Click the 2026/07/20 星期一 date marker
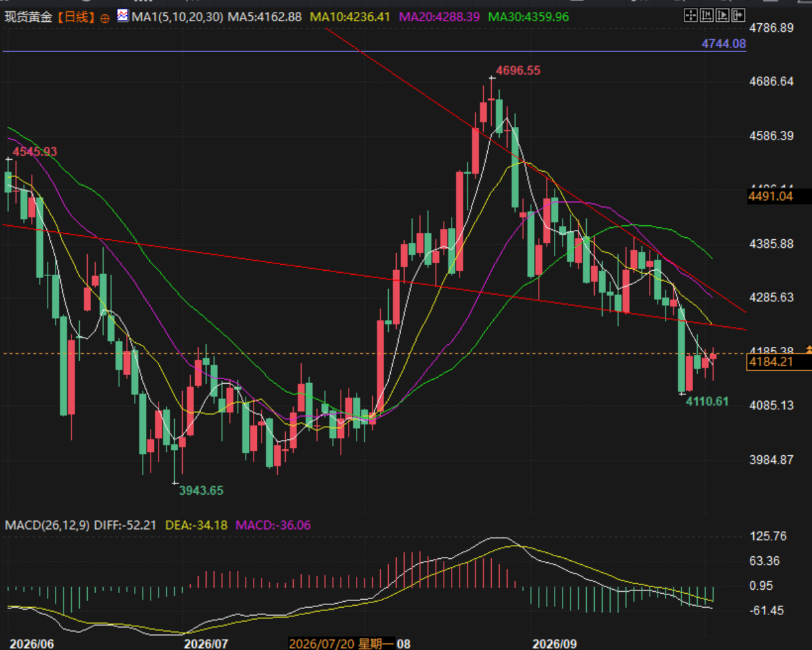The height and width of the screenshot is (650, 812). (x=341, y=643)
